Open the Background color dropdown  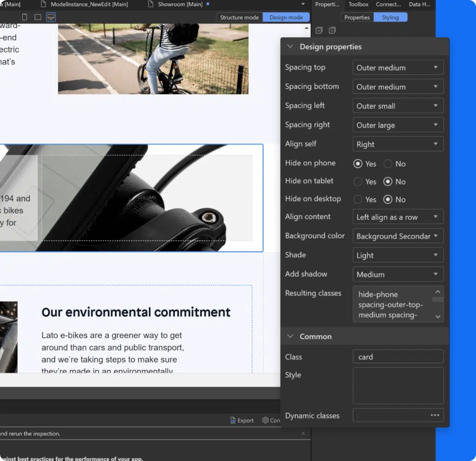(398, 236)
